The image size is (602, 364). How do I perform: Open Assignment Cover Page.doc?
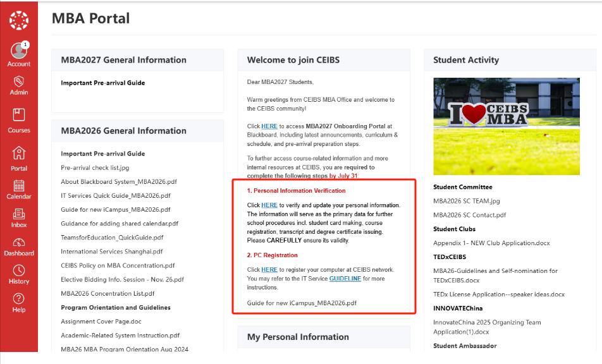[101, 322]
